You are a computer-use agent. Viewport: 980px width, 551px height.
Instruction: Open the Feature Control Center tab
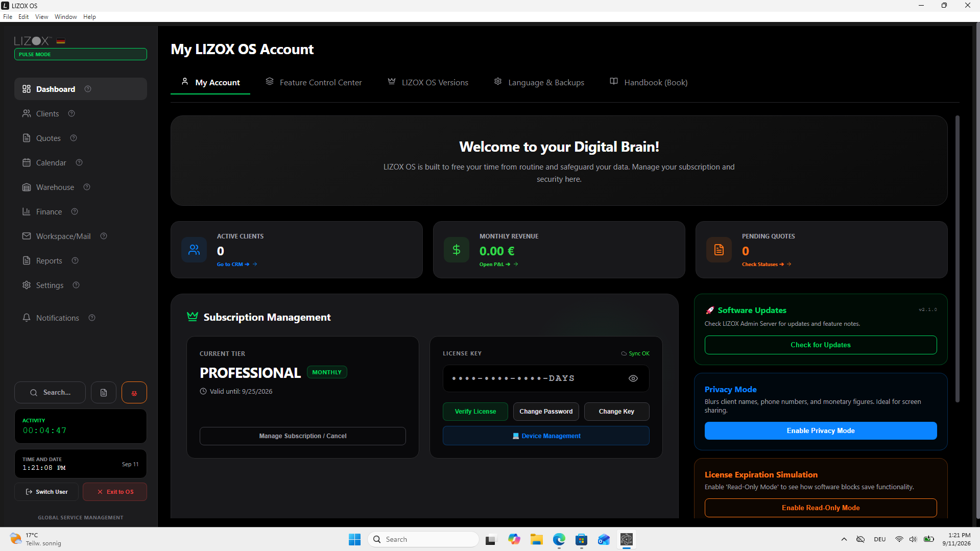[314, 82]
